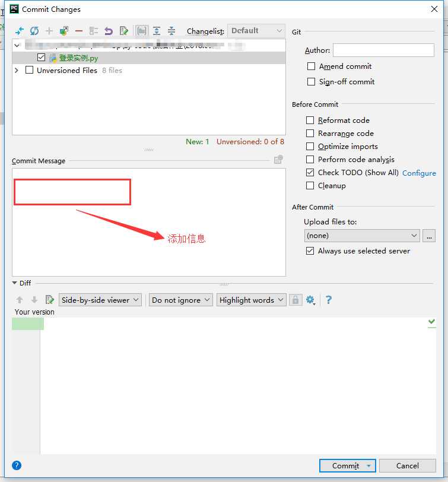448x482 pixels.
Task: Click the Show Diff arrows icon in toolbar
Action: 20,31
